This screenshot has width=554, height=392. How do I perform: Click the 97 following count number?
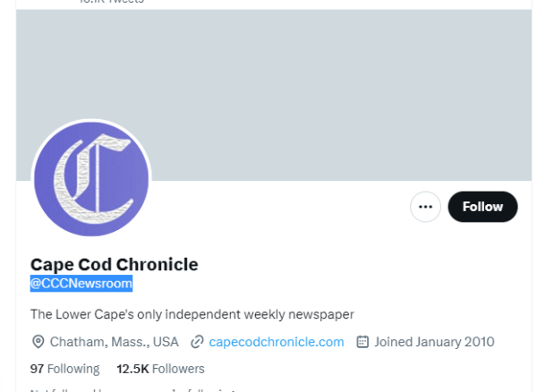(x=37, y=369)
